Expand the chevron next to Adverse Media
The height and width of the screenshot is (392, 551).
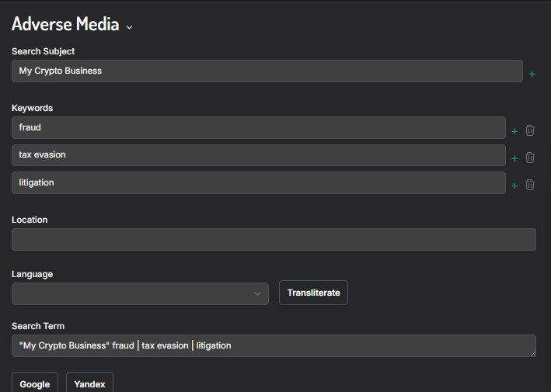point(129,27)
